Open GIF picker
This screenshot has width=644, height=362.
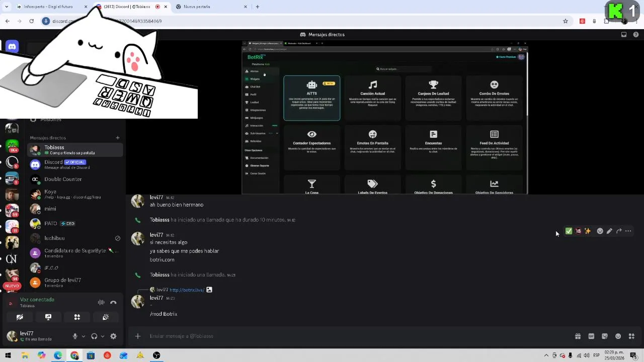(591, 336)
